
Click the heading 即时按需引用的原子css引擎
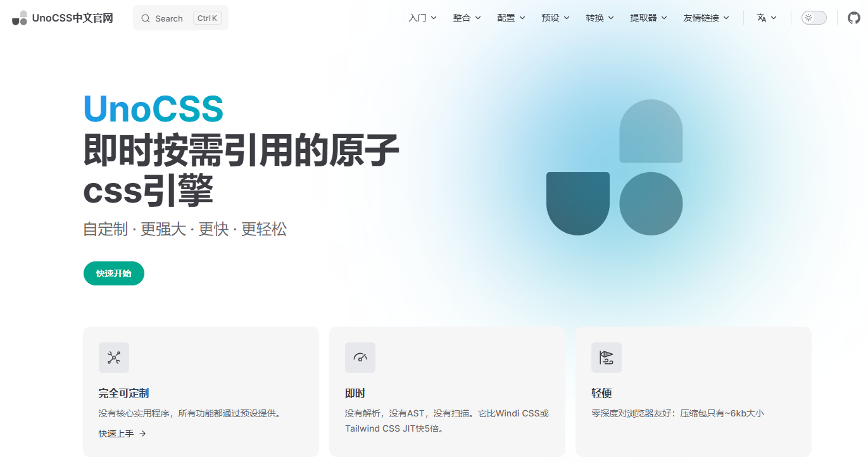pos(241,168)
